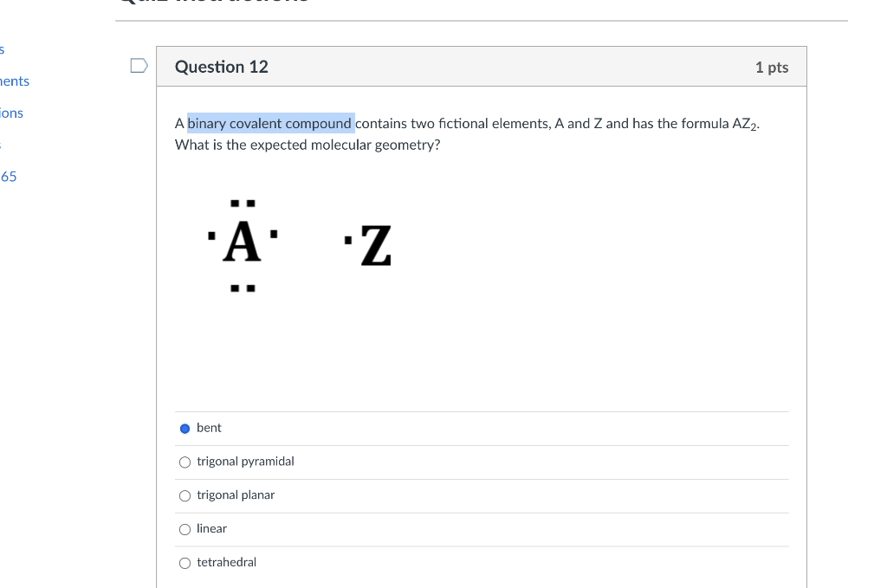Pick tetrahedral as molecular geometry
This screenshot has width=887, height=588.
[x=185, y=563]
